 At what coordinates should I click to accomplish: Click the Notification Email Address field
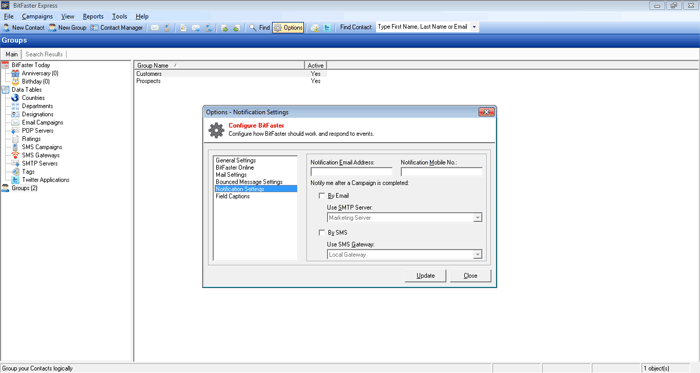[x=351, y=172]
